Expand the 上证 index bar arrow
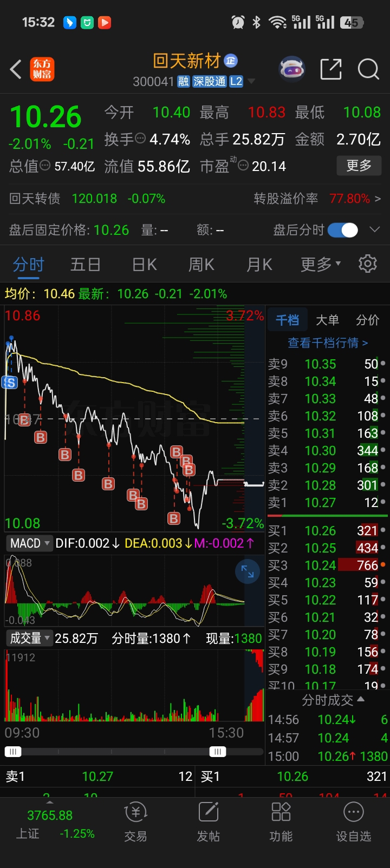The height and width of the screenshot is (868, 390). 49,801
